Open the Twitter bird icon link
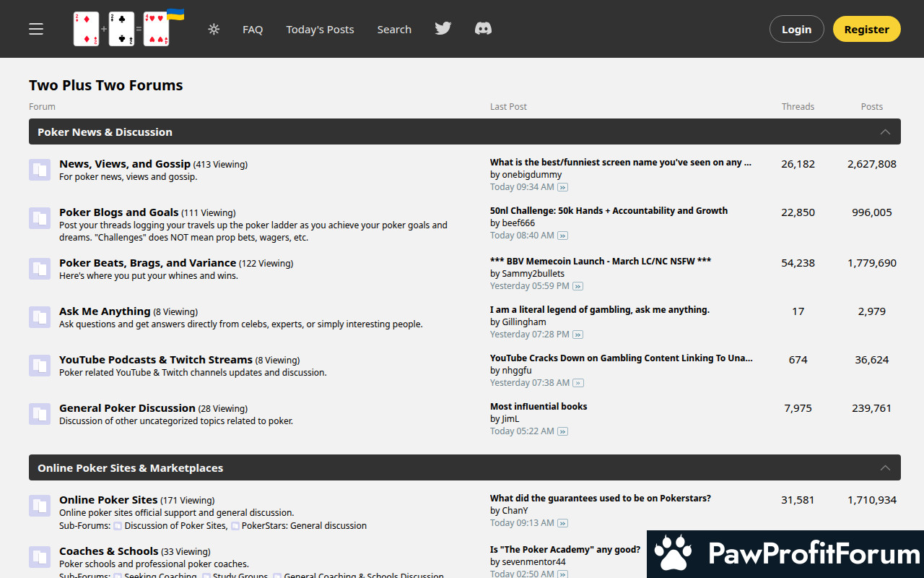The width and height of the screenshot is (924, 578). (x=443, y=28)
